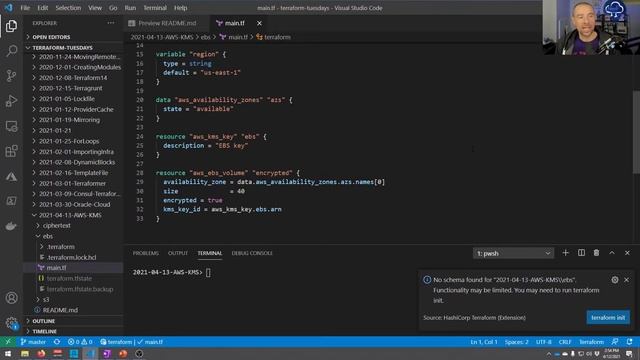
Task: Close the main.tf editor tab
Action: 259,23
